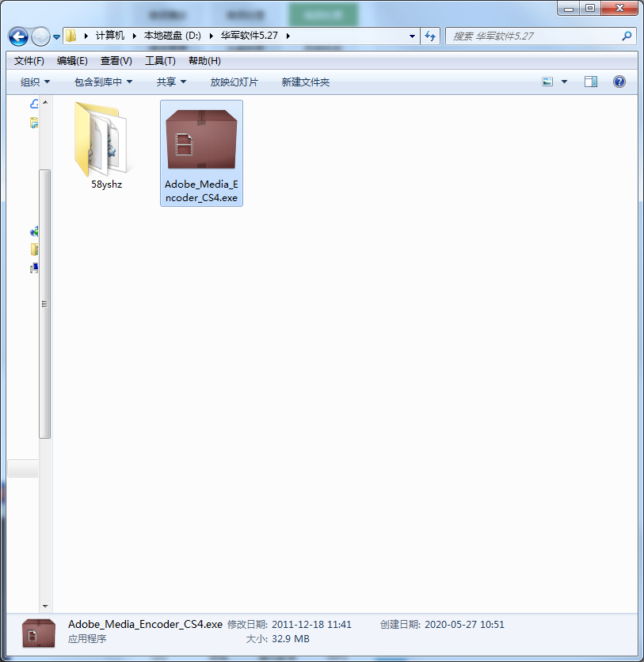Close the Explorer window
This screenshot has width=644, height=662.
(619, 9)
